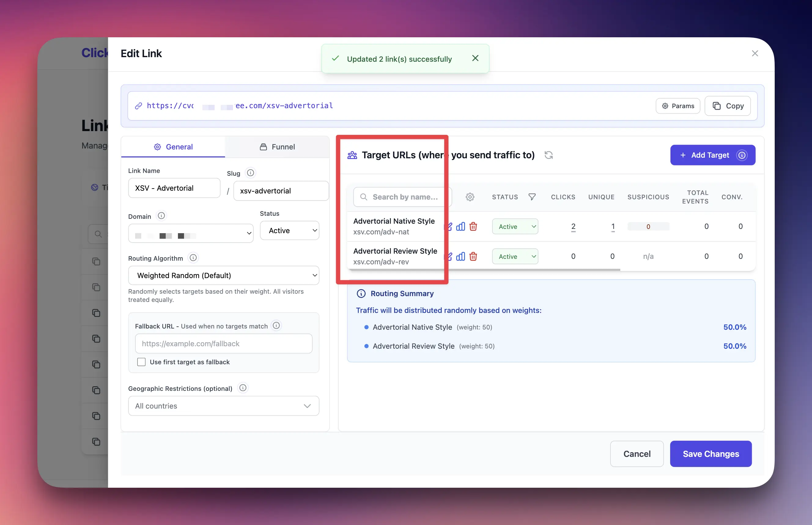812x525 pixels.
Task: Change Advertorial Native Style status dropdown
Action: point(515,226)
